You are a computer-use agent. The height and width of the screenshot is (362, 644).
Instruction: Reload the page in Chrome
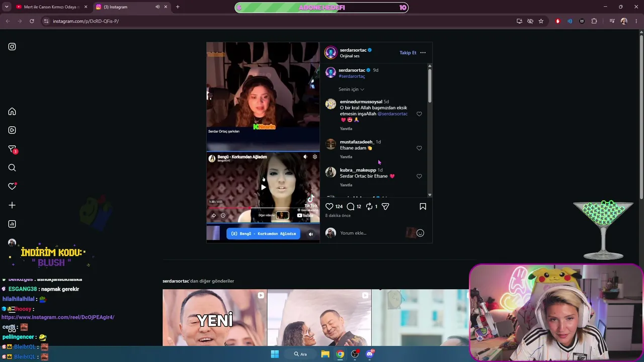pos(32,21)
